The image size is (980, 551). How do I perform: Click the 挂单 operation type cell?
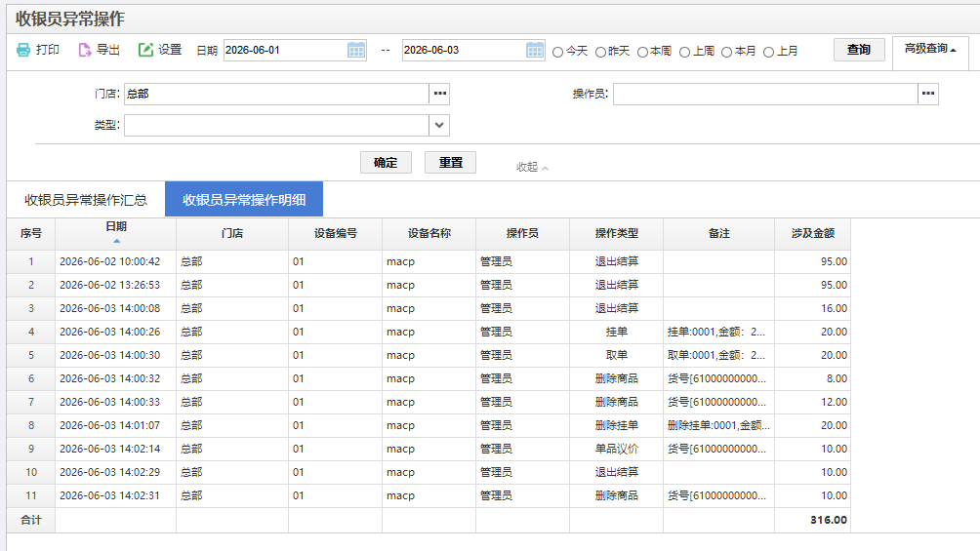(616, 332)
